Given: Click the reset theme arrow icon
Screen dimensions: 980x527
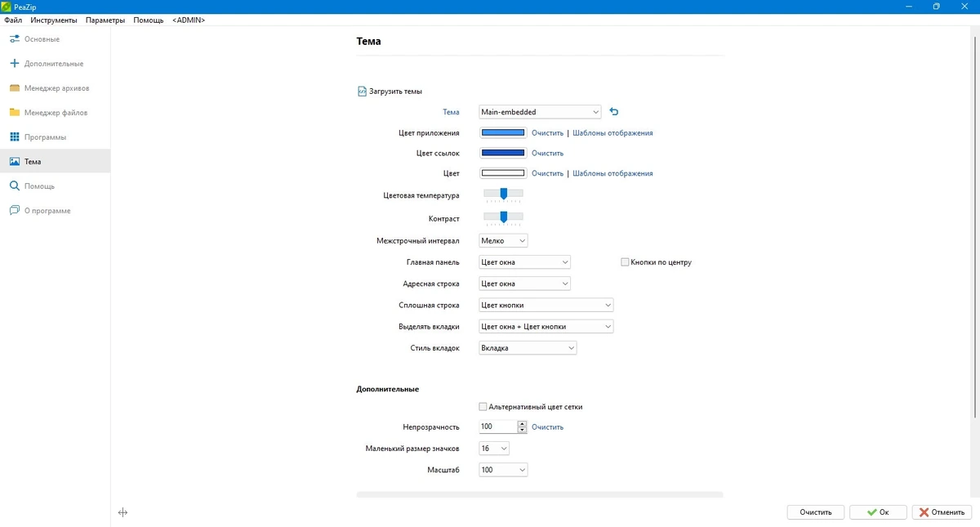Looking at the screenshot, I should [614, 112].
